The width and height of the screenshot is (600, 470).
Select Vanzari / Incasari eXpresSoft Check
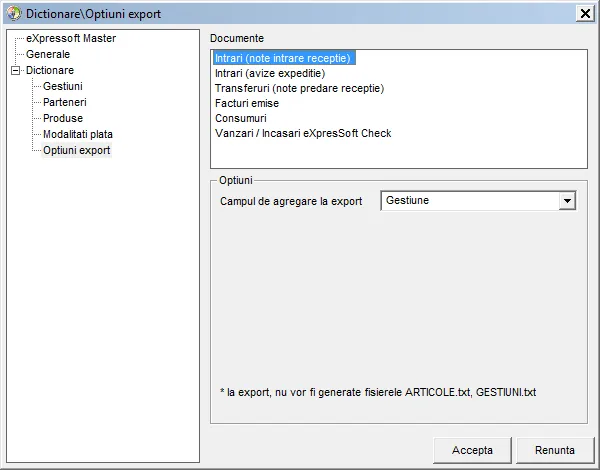303,133
